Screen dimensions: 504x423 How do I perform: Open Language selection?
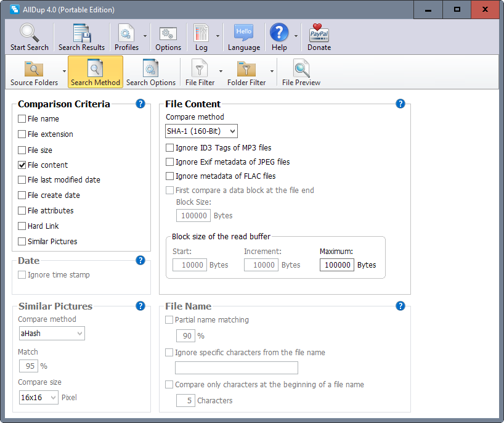244,38
